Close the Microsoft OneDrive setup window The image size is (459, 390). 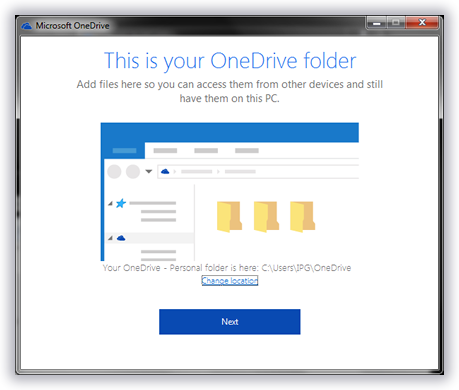[422, 23]
